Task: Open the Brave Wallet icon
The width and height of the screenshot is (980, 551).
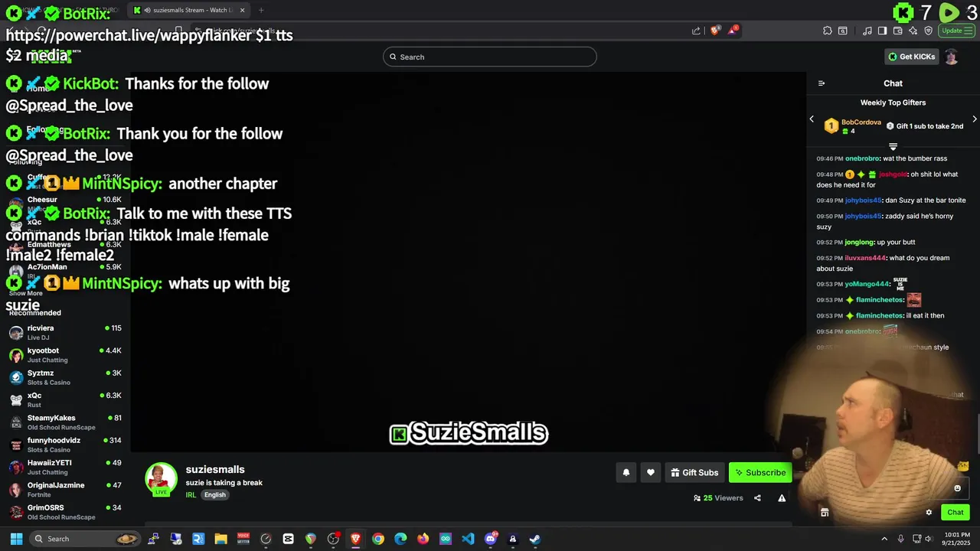Action: 897,31
